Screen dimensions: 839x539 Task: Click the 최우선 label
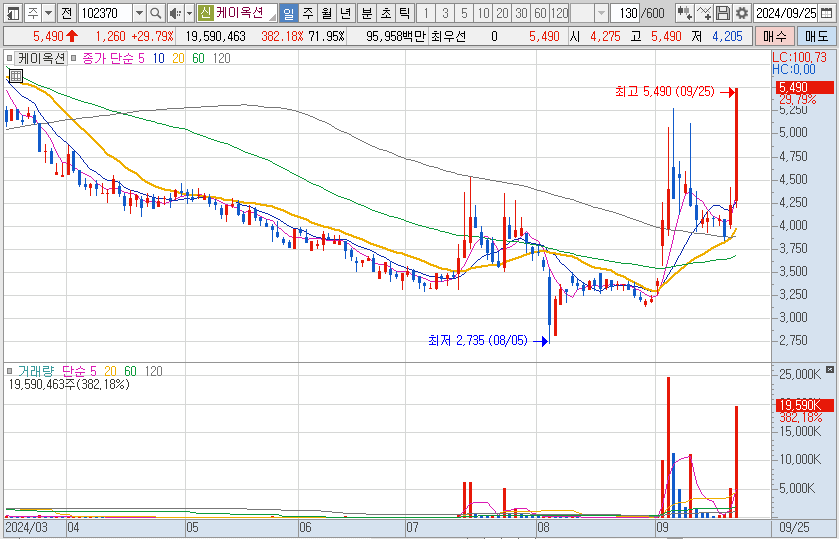[447, 36]
